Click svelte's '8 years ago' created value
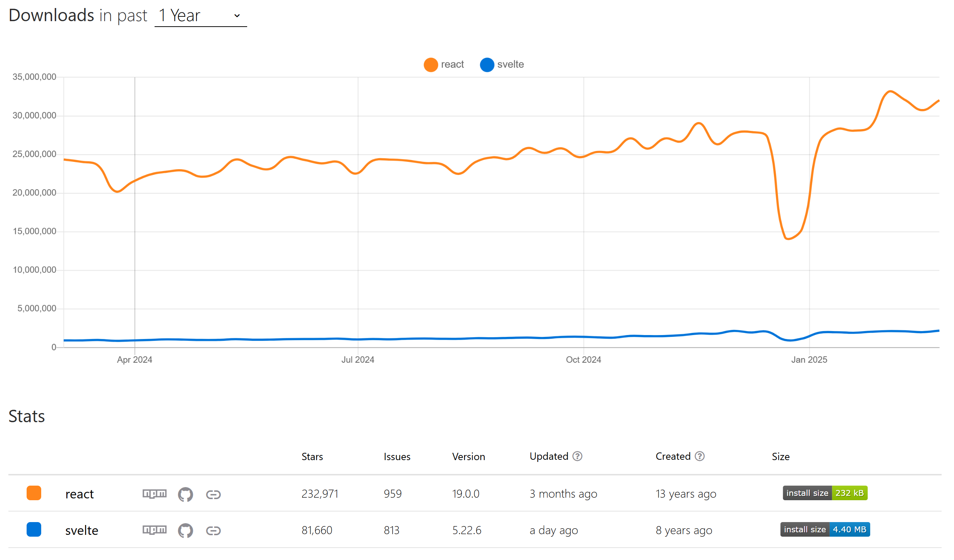Viewport: 954px width, 560px height. coord(684,530)
